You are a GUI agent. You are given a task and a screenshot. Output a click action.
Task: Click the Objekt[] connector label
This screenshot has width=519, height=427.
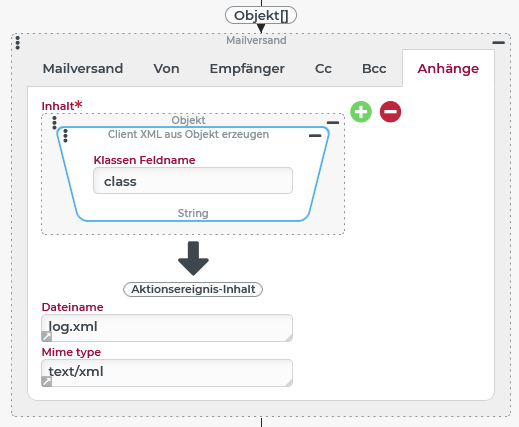click(261, 15)
